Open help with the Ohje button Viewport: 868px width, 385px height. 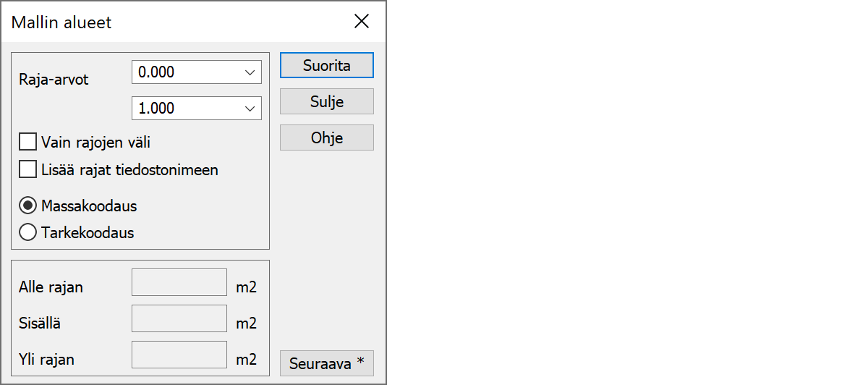pos(327,137)
